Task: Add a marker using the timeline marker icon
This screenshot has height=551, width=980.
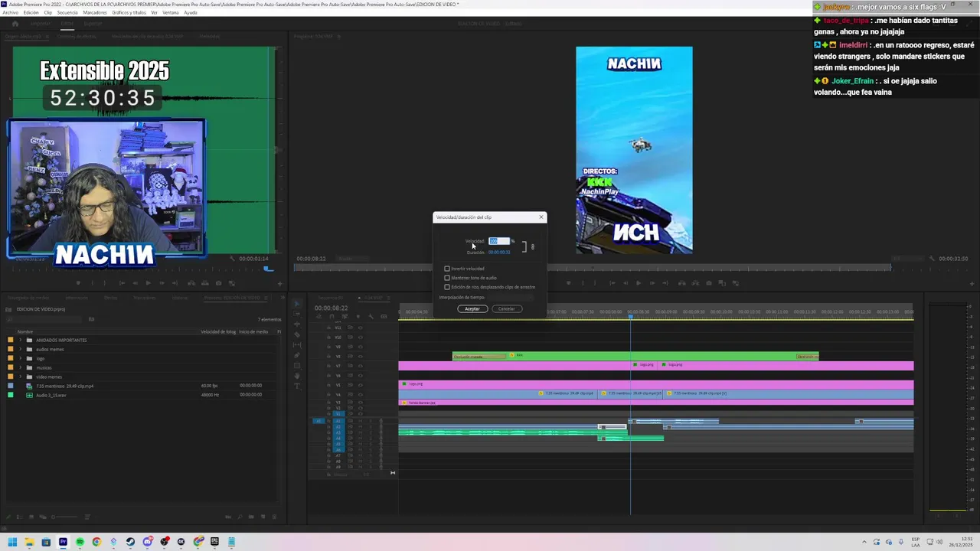Action: (358, 316)
